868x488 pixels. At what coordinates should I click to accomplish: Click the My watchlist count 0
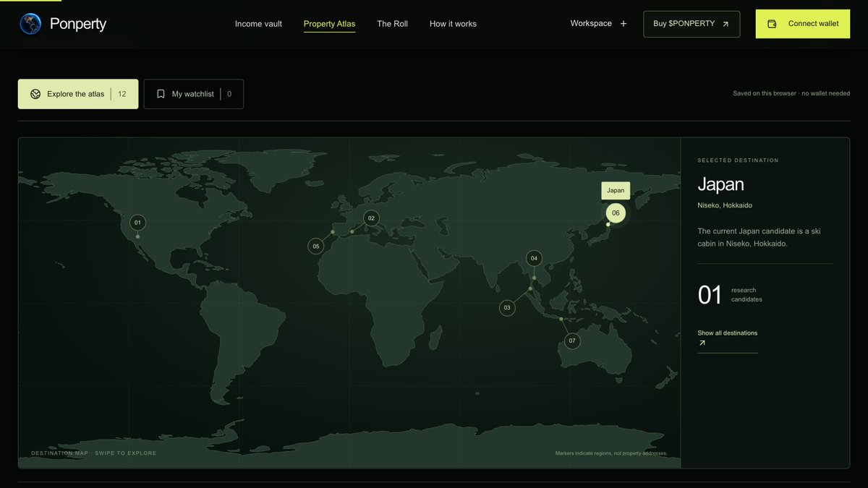click(x=229, y=94)
